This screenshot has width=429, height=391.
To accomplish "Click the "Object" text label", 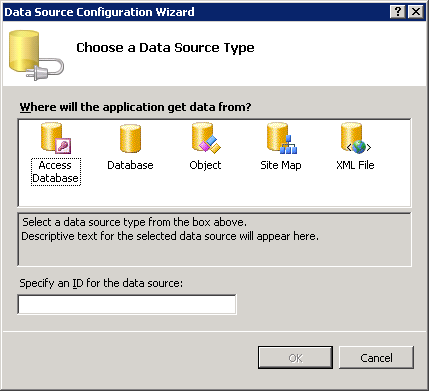I will tap(205, 165).
